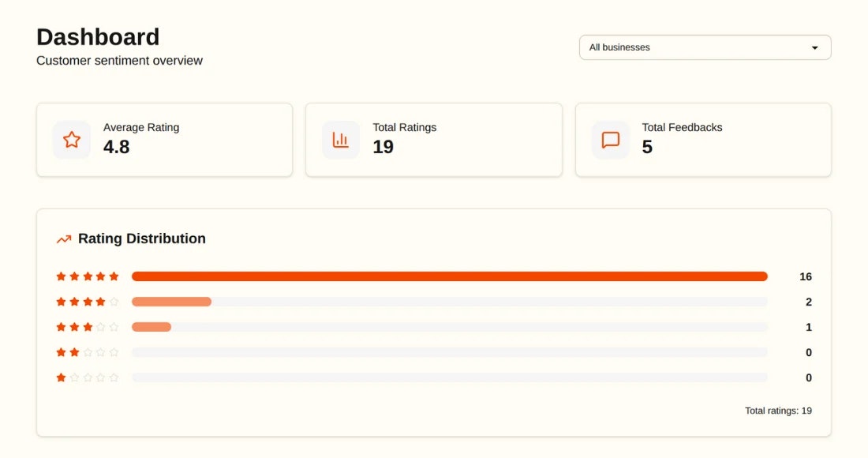The width and height of the screenshot is (868, 458).
Task: Click the 5-star rating distribution bar
Action: click(450, 276)
